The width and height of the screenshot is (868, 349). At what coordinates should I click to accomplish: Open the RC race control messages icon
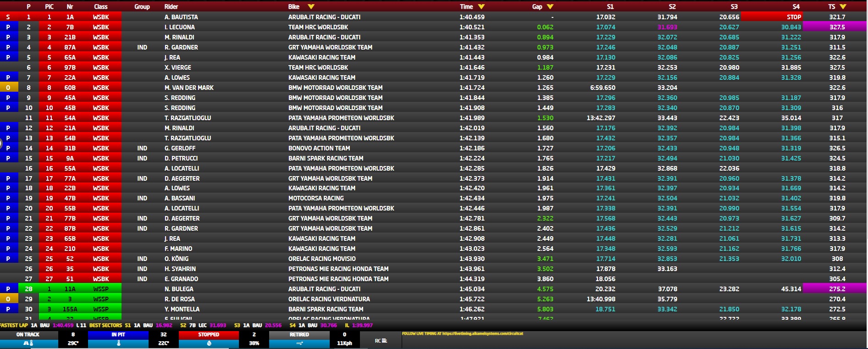tap(381, 341)
